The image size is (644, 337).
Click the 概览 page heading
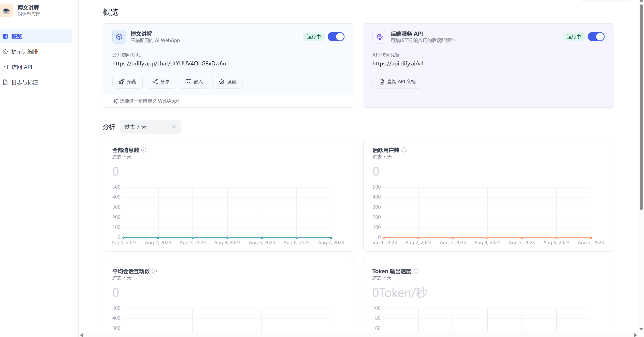click(x=111, y=12)
